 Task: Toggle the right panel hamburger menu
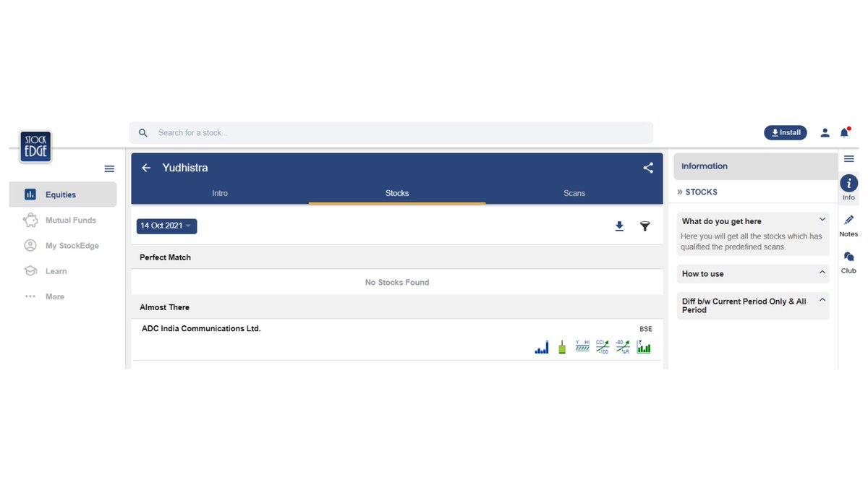(849, 159)
